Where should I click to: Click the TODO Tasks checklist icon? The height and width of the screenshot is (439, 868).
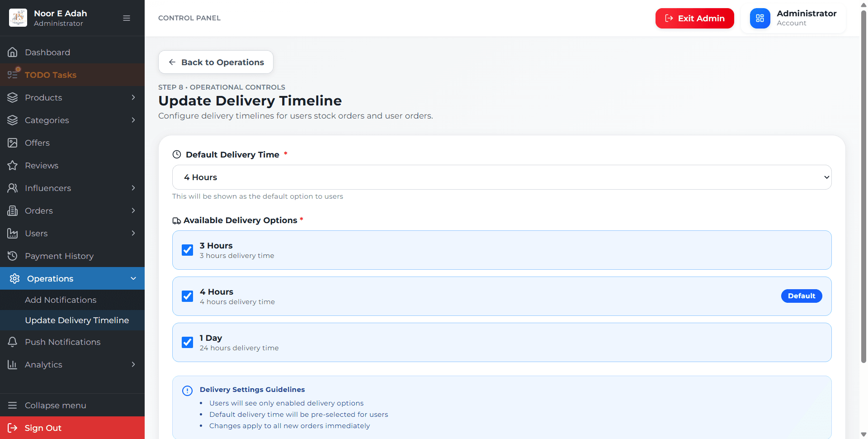13,75
